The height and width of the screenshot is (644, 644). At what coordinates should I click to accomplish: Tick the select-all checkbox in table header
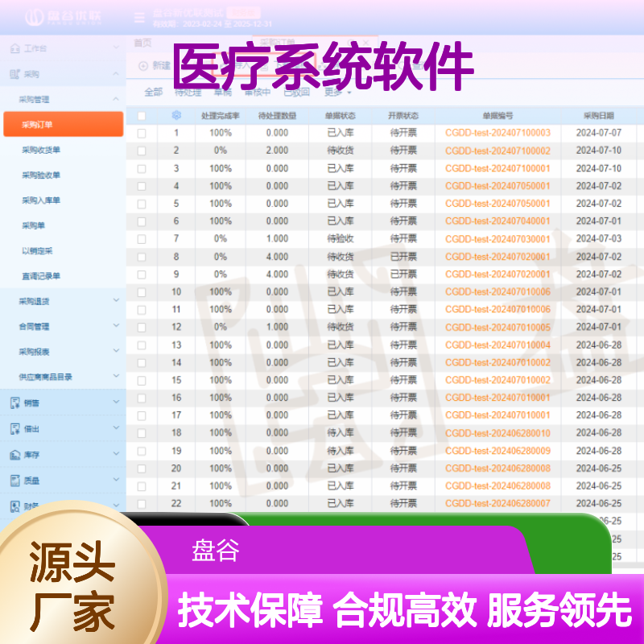pyautogui.click(x=142, y=116)
